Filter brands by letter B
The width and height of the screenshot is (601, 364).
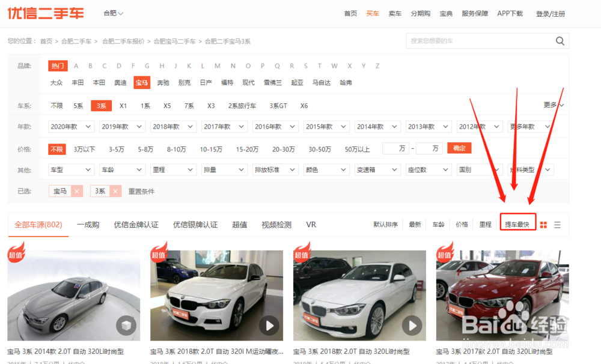tap(91, 66)
